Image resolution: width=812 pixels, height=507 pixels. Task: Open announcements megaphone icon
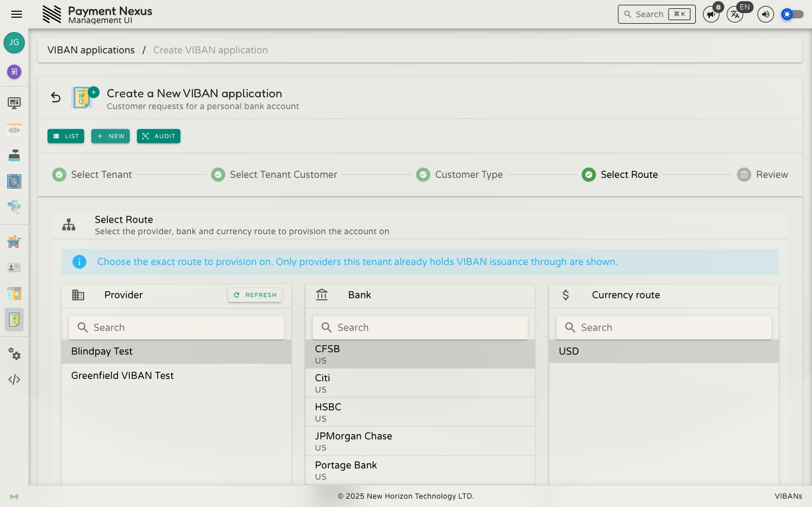pyautogui.click(x=711, y=14)
